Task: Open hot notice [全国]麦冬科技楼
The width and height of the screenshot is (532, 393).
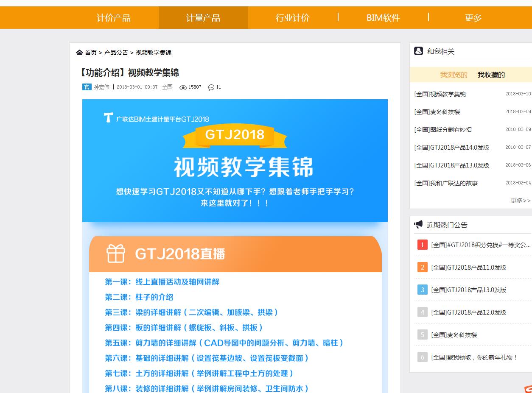Action: pyautogui.click(x=454, y=334)
